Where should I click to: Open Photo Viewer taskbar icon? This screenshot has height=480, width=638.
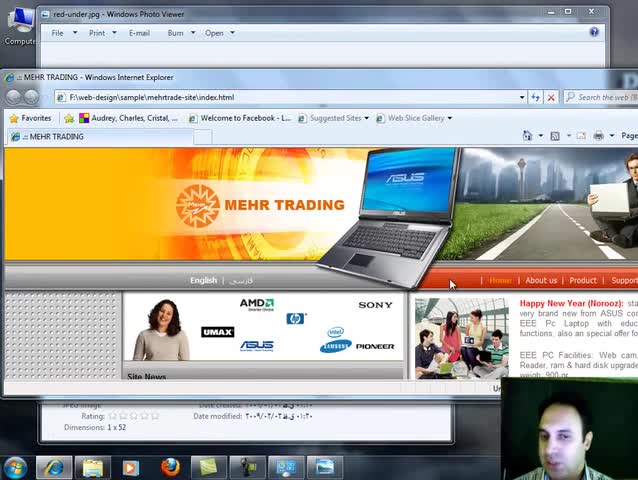pos(325,468)
